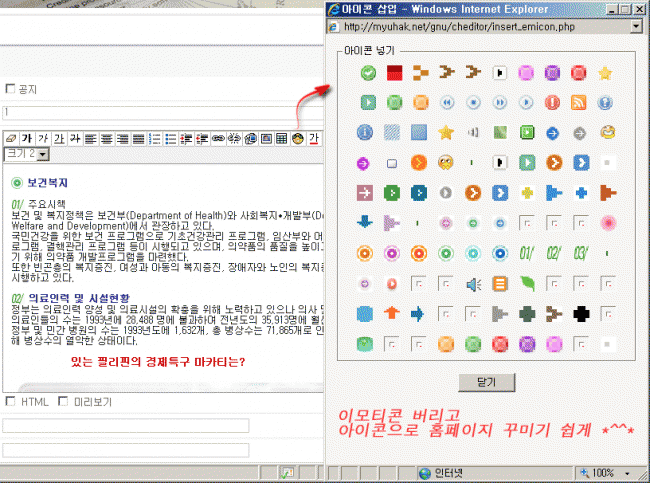The height and width of the screenshot is (483, 650).
Task: Select the green checkmark icon
Action: click(367, 72)
